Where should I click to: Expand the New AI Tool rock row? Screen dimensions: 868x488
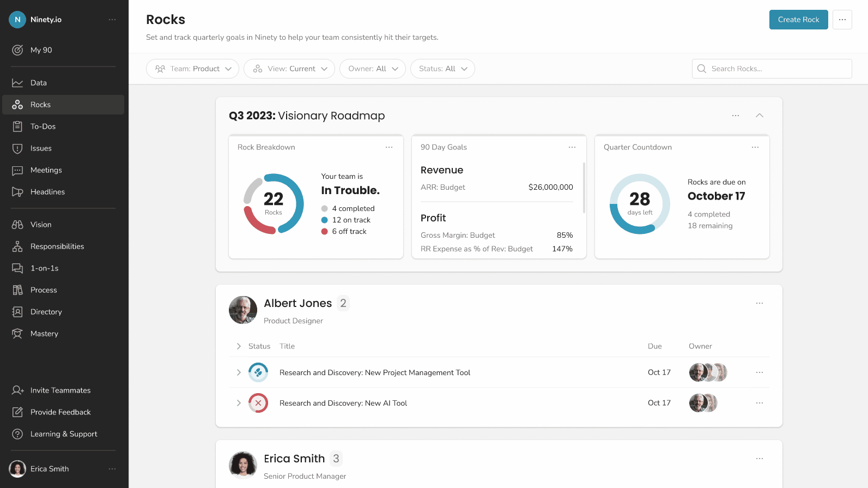click(x=239, y=403)
